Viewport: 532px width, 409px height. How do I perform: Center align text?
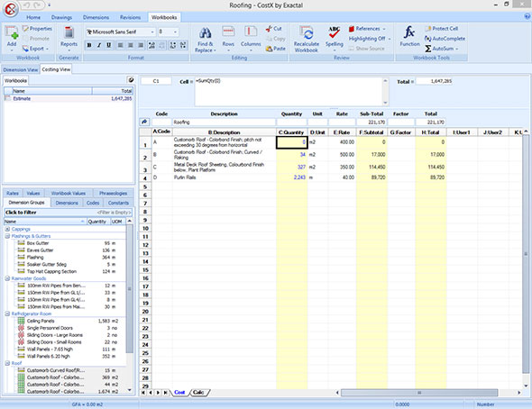pos(130,45)
